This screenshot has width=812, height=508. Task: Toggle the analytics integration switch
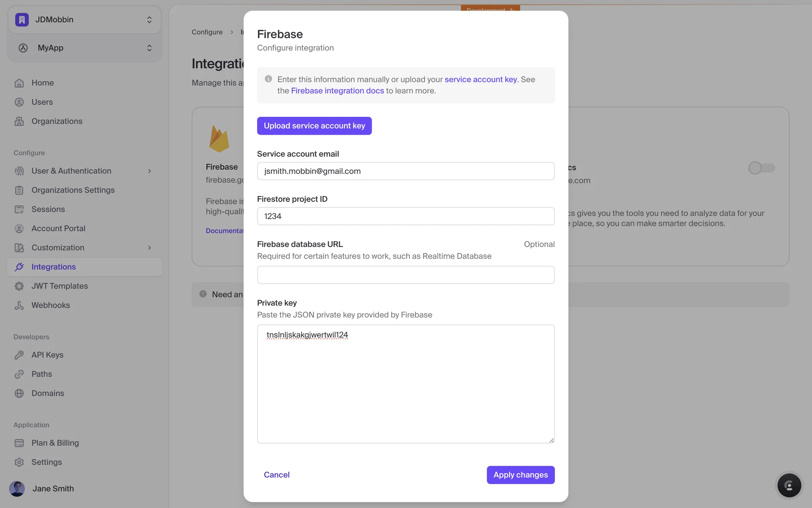point(761,168)
